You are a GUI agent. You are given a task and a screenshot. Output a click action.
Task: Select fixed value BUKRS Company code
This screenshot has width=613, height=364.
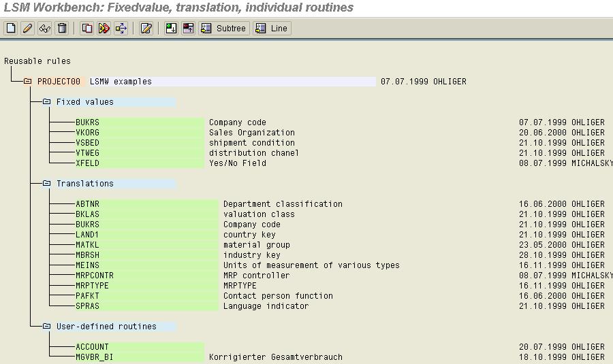140,122
